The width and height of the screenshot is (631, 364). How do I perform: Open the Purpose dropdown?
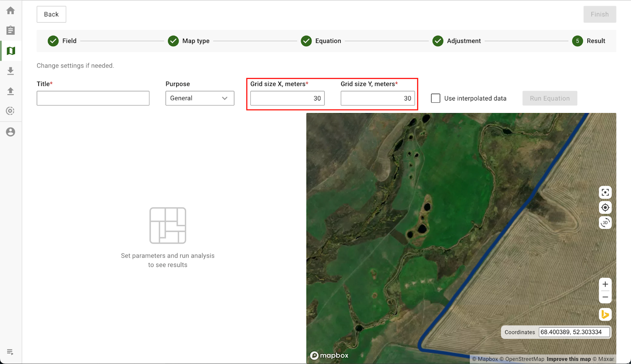200,98
